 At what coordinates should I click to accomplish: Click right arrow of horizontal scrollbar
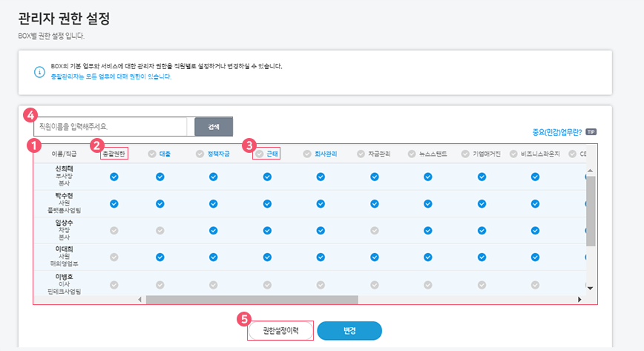pyautogui.click(x=579, y=299)
